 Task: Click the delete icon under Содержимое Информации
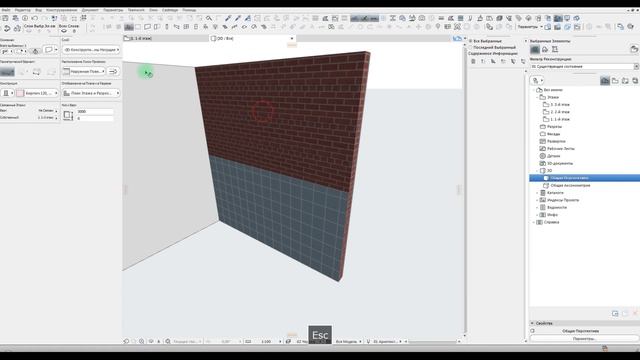click(473, 61)
